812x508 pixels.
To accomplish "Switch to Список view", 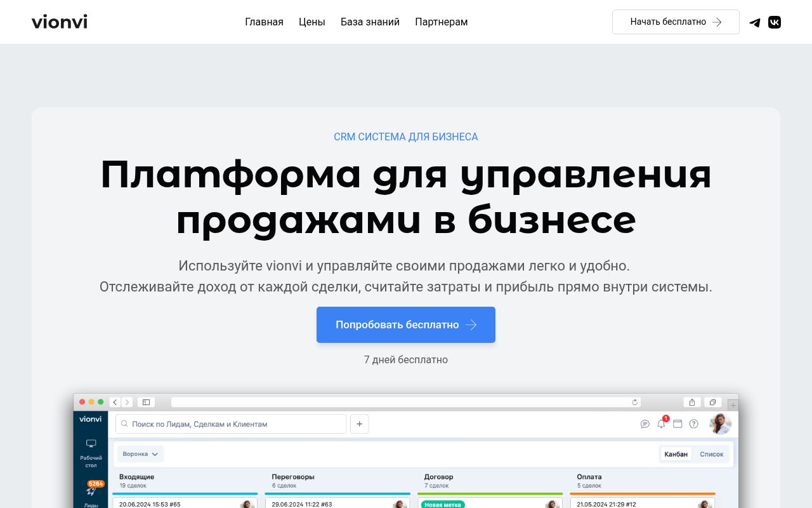I will (711, 454).
